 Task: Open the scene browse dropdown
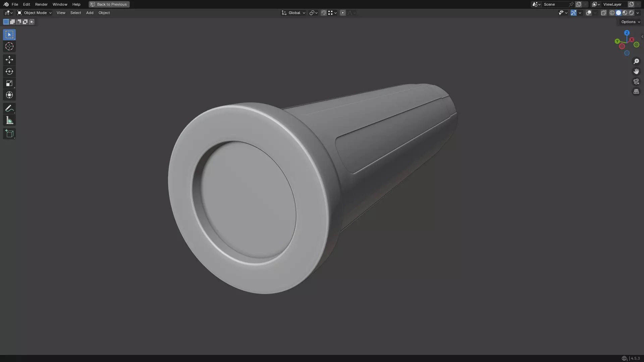pyautogui.click(x=536, y=4)
